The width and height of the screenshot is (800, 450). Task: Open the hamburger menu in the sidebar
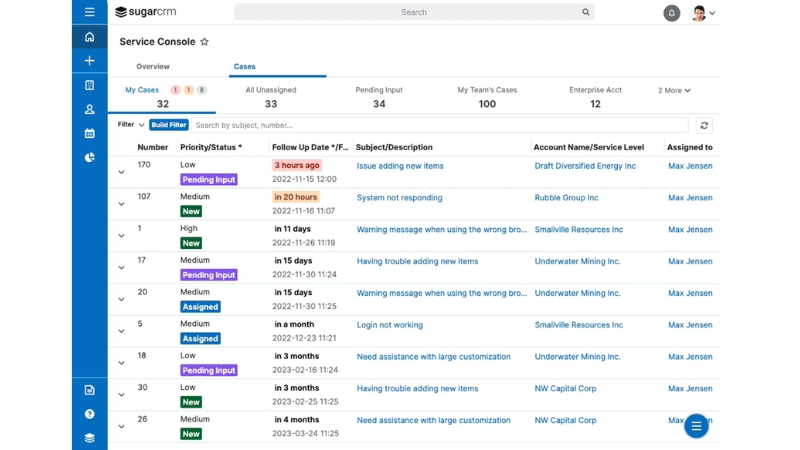click(x=89, y=12)
